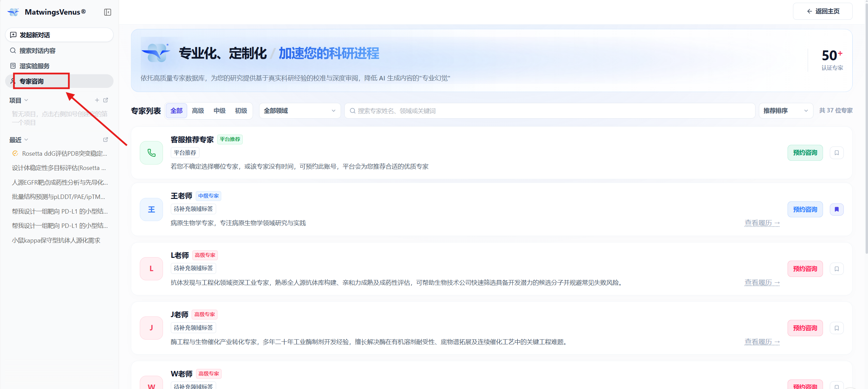Click the MatwingsVenus logo icon

pos(13,12)
